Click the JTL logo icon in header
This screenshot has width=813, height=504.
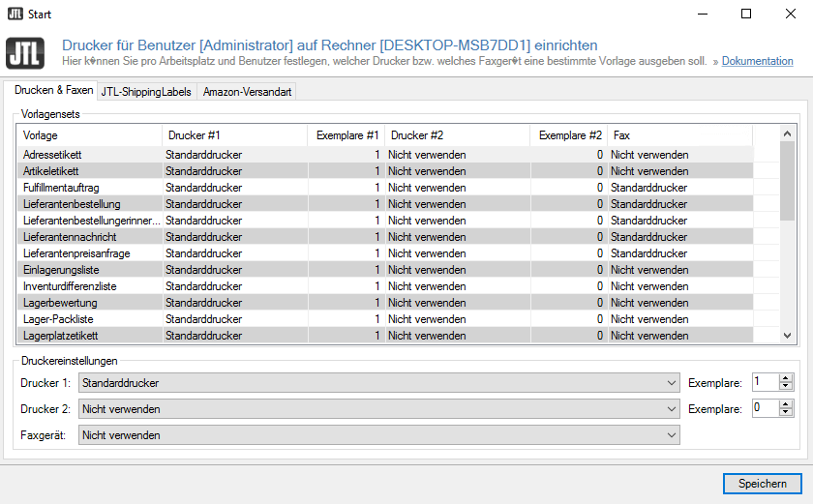24,53
